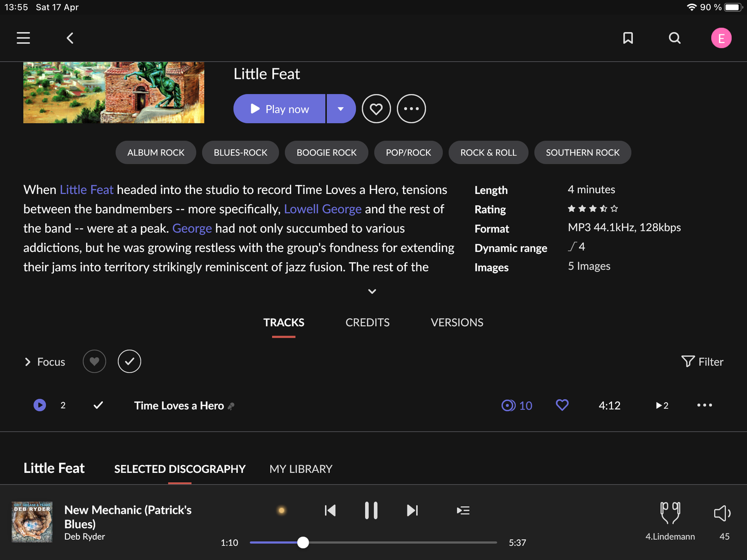The height and width of the screenshot is (560, 747).
Task: Toggle the selected-tracks checkmark filter
Action: tap(129, 361)
